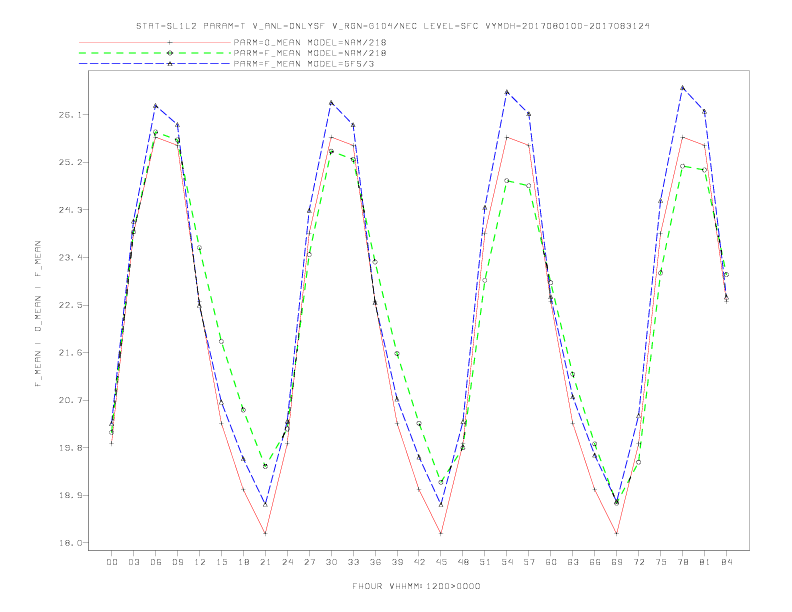Select legend entry PARM=F_MEAN MODEL=GFS/3
The width and height of the screenshot is (792, 612).
click(x=304, y=64)
